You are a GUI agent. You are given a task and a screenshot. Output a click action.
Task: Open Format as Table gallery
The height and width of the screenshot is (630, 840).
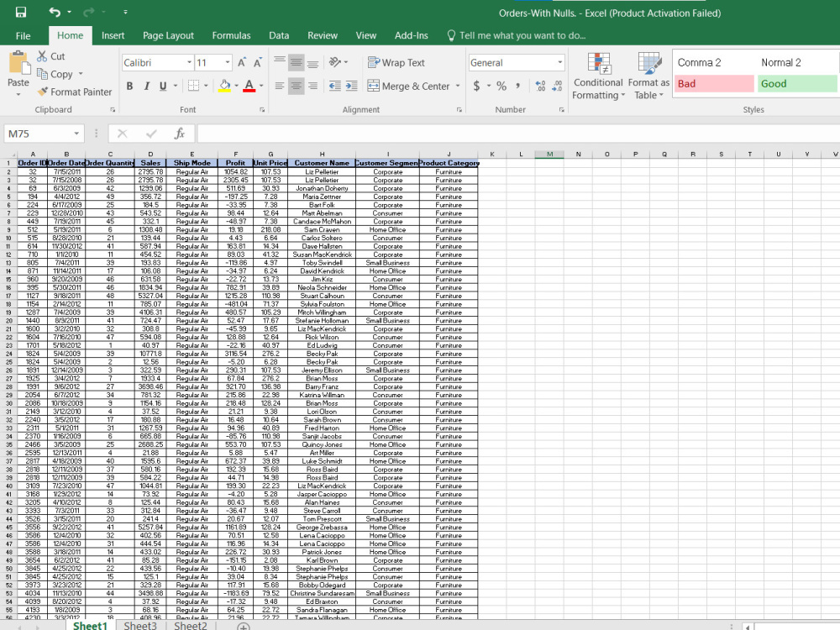648,76
